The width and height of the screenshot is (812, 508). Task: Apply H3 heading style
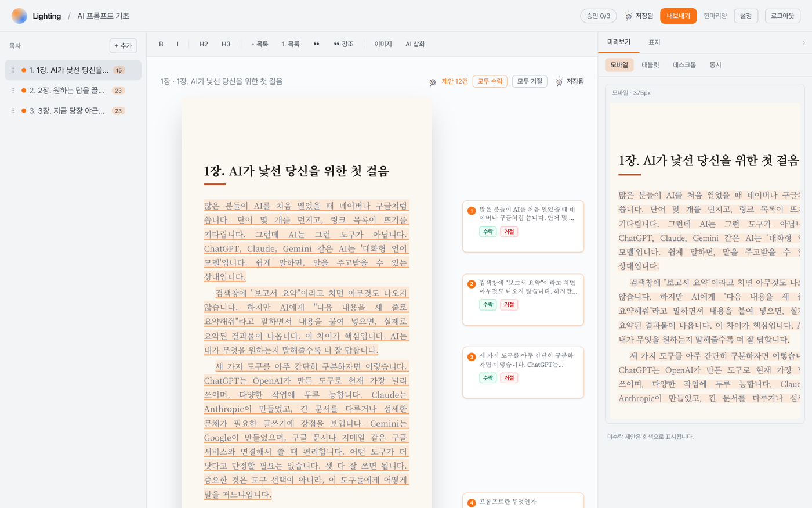pos(226,44)
